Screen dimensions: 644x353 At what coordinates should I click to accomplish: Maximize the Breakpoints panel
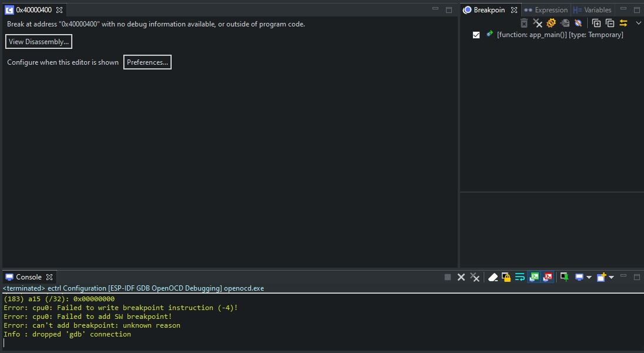coord(636,10)
